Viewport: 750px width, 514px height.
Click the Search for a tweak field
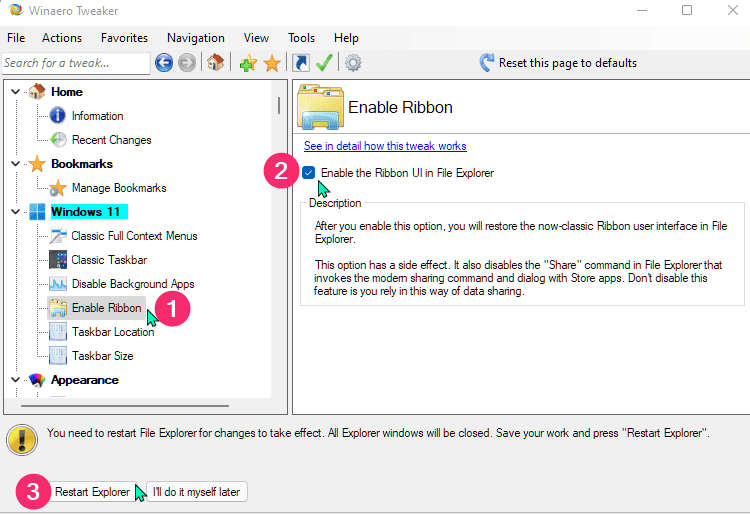coord(76,63)
